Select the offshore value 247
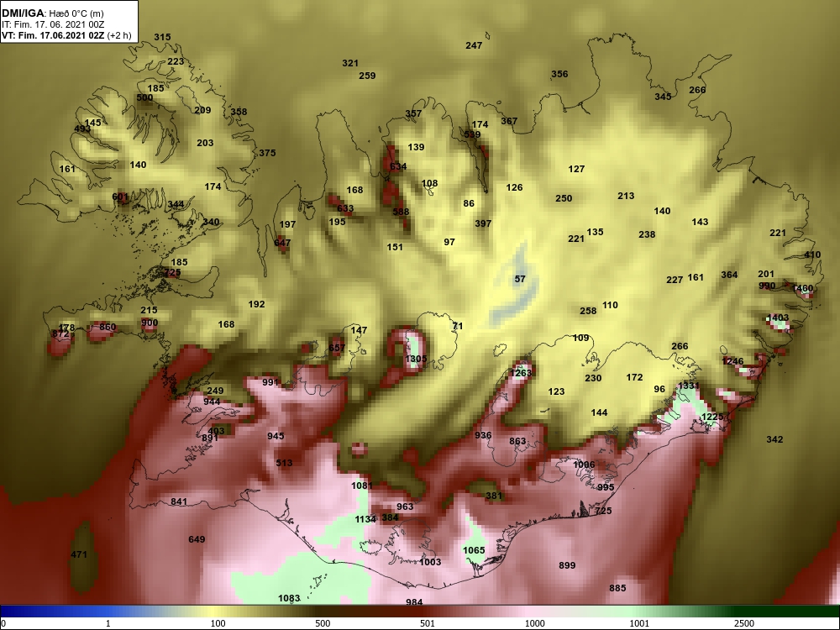The image size is (840, 630). 474,45
